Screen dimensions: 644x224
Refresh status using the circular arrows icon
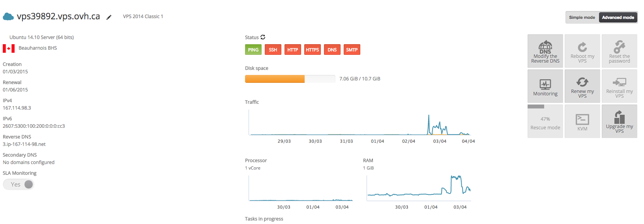pyautogui.click(x=263, y=37)
